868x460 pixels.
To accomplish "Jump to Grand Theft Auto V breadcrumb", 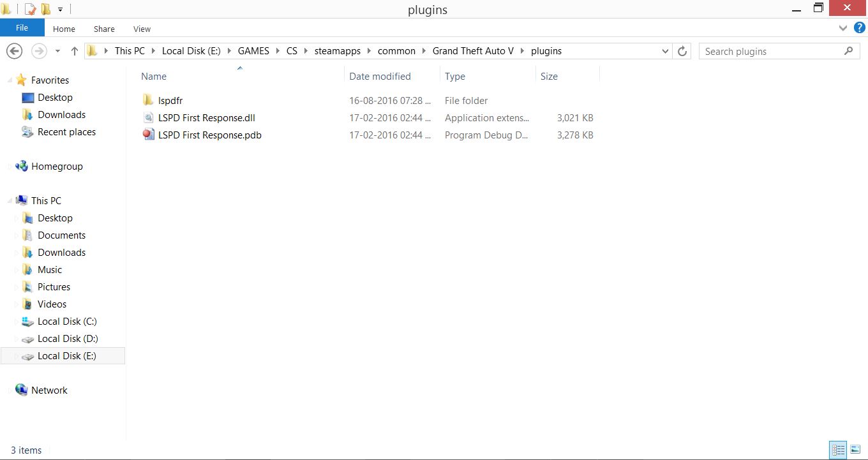I will point(473,51).
